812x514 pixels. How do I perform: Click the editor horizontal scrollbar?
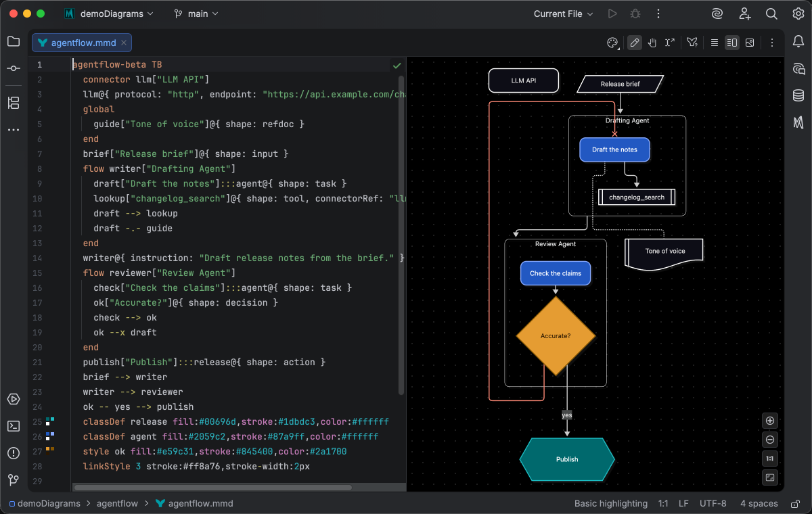[213, 487]
